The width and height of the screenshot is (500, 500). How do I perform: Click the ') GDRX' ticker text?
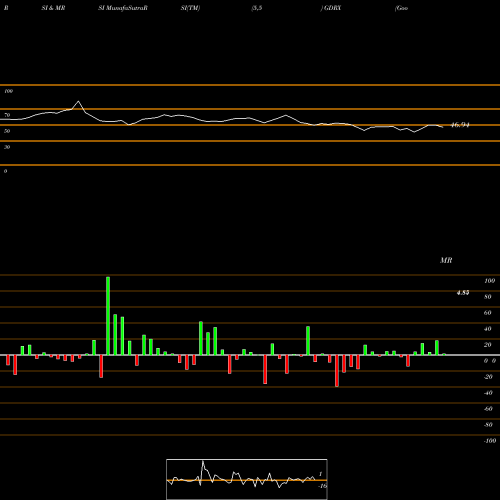pyautogui.click(x=331, y=8)
